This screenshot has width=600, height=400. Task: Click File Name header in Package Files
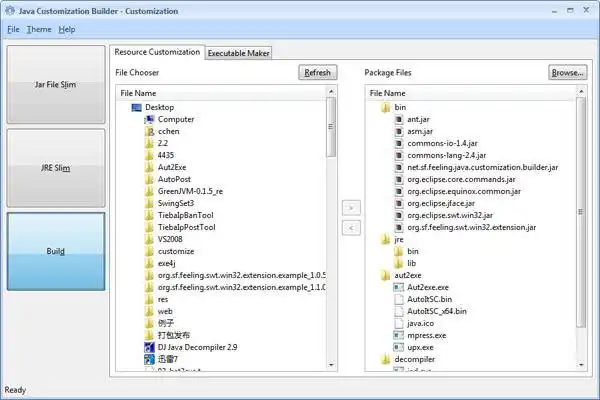point(471,93)
